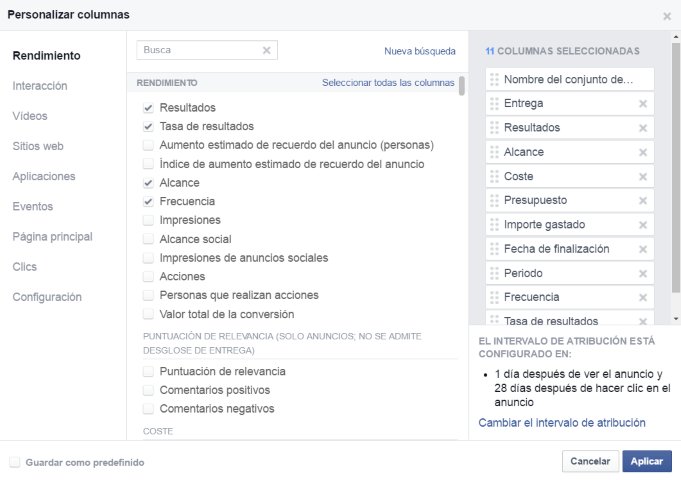This screenshot has width=681, height=480.
Task: Grab the drag handle beside Periodo
Action: (x=494, y=273)
